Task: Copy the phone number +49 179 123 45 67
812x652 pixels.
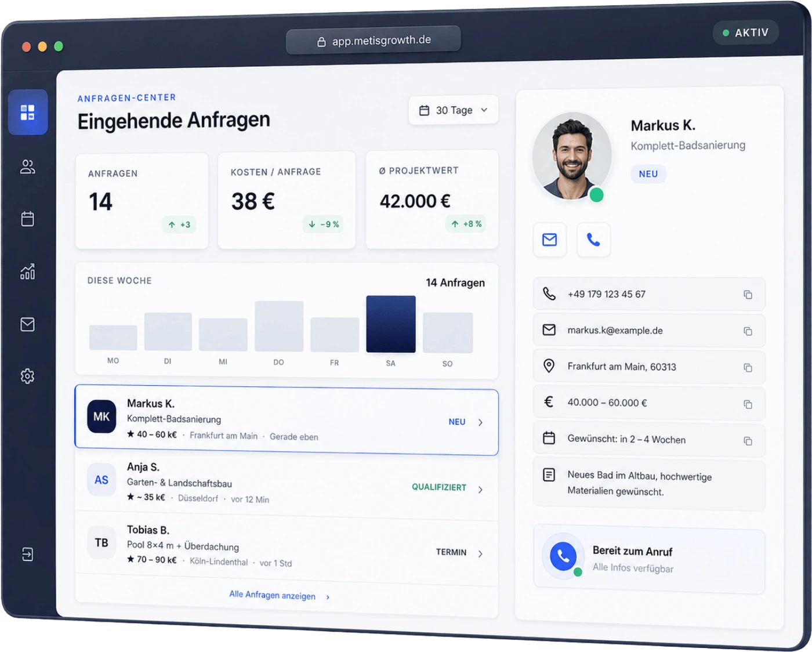Action: coord(748,295)
